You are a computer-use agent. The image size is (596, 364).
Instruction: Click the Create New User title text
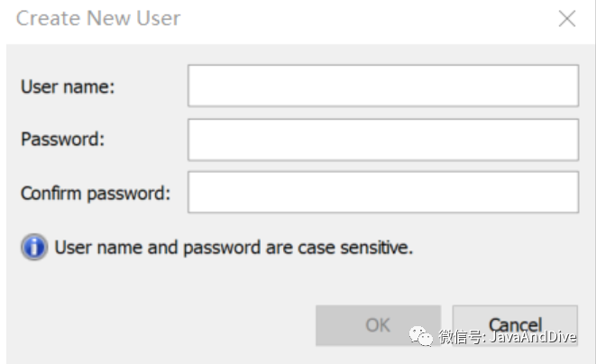pos(98,19)
